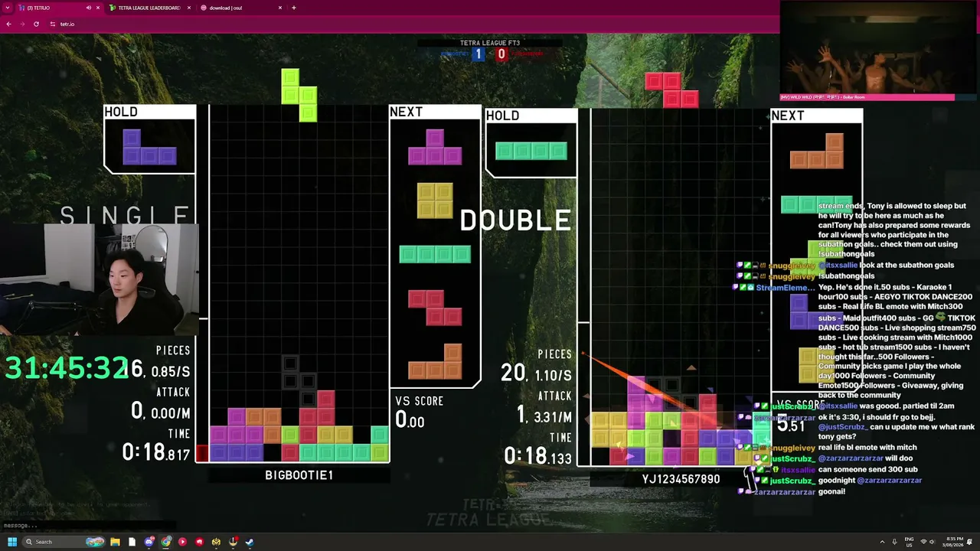Close the TETRA LEAGUE LEADERBOARD tab
The height and width of the screenshot is (551, 980).
tap(189, 8)
